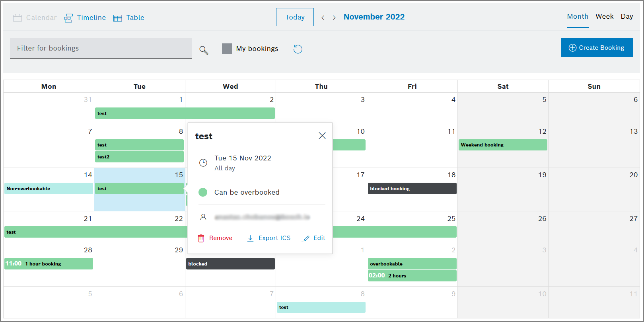The width and height of the screenshot is (644, 322).
Task: Click the search magnifier icon
Action: click(x=204, y=50)
